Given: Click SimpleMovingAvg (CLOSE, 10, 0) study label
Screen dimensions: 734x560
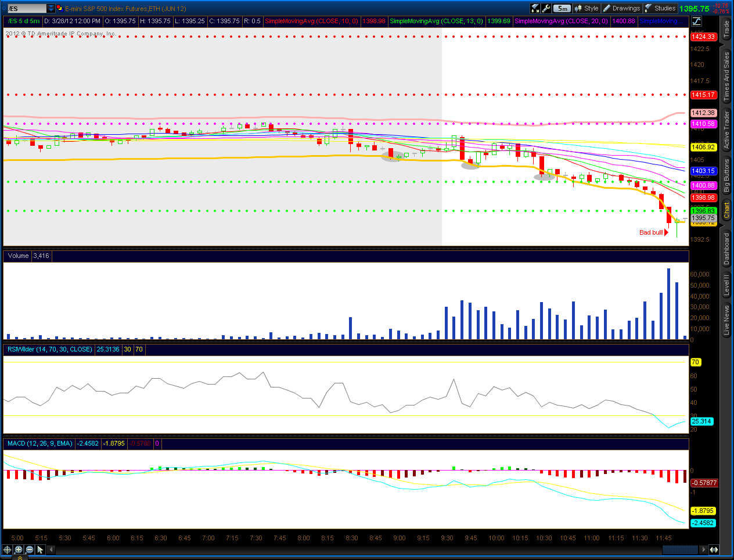Looking at the screenshot, I should click(x=311, y=21).
